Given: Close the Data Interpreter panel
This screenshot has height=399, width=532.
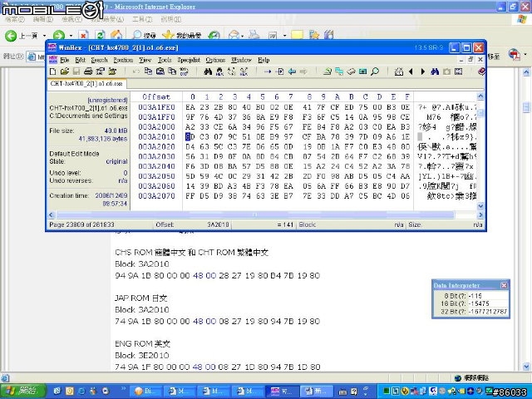Looking at the screenshot, I should point(504,285).
